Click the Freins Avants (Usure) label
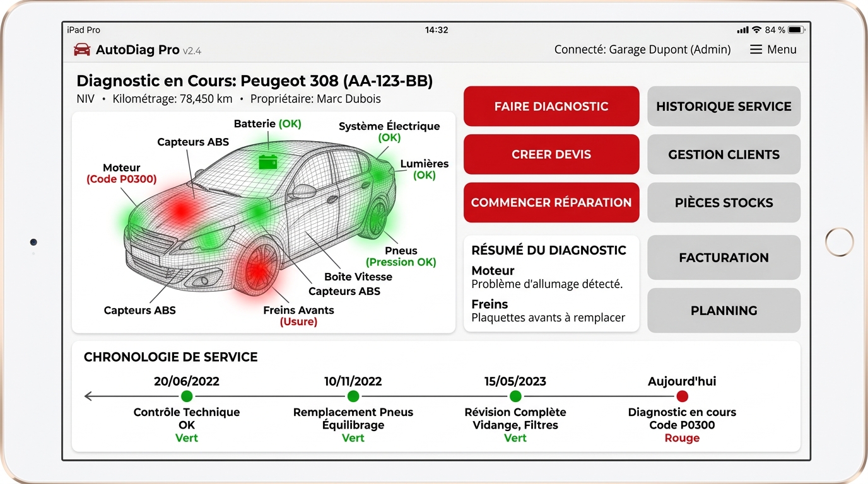The image size is (868, 484). coord(298,316)
